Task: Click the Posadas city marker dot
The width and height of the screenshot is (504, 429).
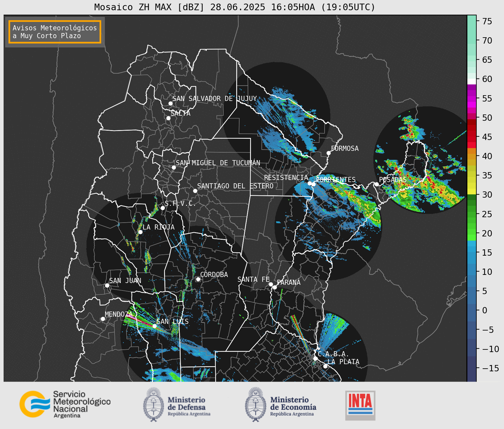Action: 377,184
